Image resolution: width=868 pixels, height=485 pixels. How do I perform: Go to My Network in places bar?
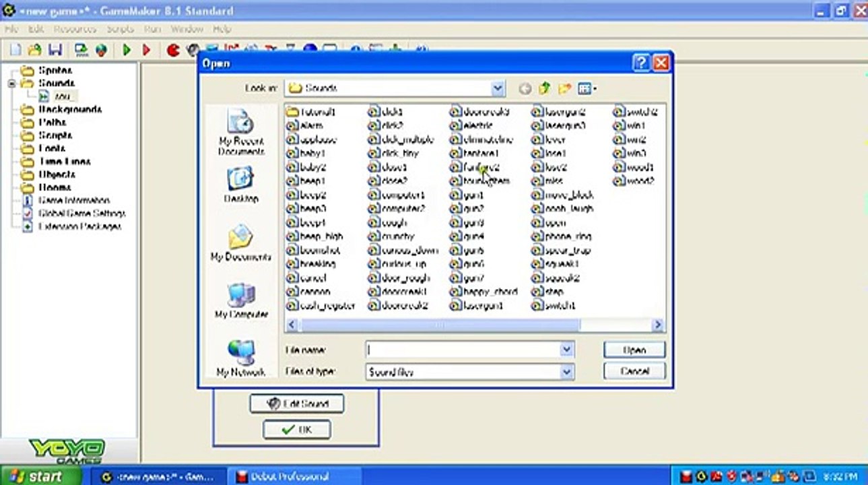click(240, 358)
